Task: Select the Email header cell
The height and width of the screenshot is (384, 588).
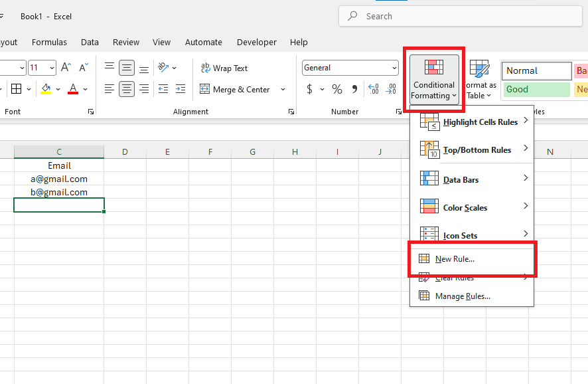Action: tap(59, 165)
